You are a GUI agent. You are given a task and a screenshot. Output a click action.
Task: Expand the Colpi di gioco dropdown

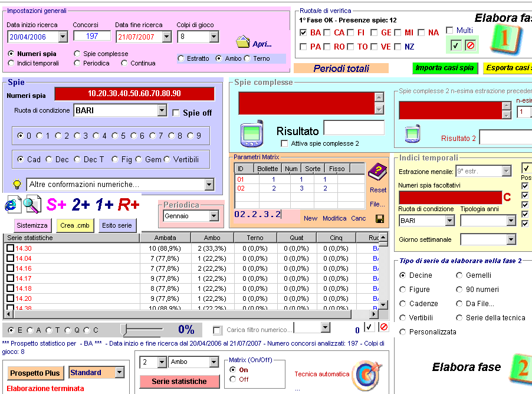coord(214,37)
